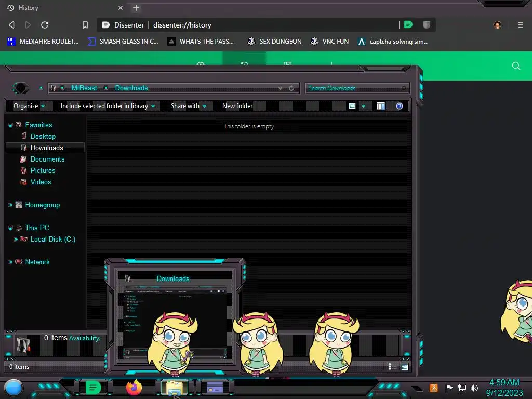Image resolution: width=532 pixels, height=399 pixels.
Task: Switch to details view in status bar
Action: pos(390,367)
